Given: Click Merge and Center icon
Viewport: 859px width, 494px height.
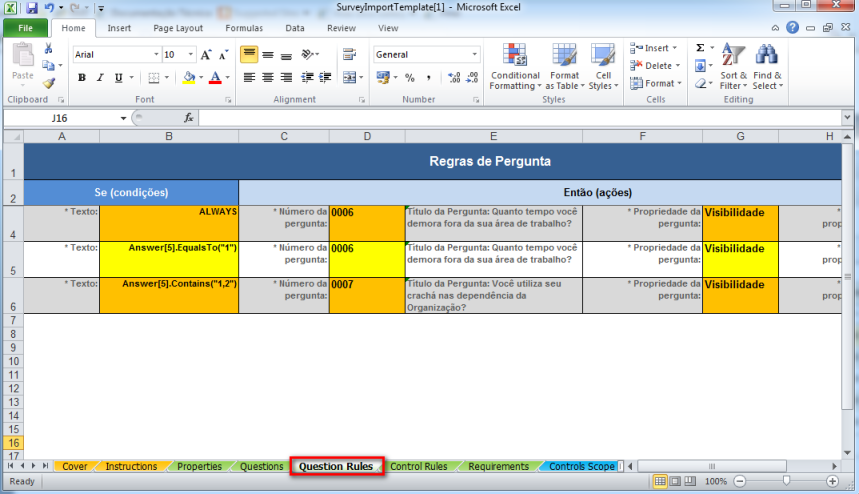Looking at the screenshot, I should coord(349,77).
